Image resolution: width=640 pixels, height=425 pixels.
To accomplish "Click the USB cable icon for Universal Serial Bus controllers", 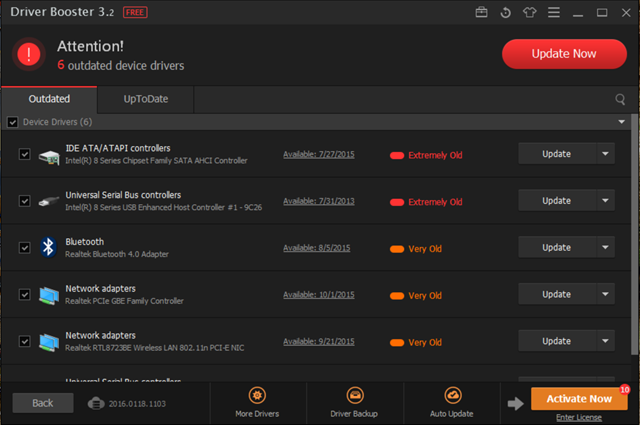I will click(x=49, y=201).
